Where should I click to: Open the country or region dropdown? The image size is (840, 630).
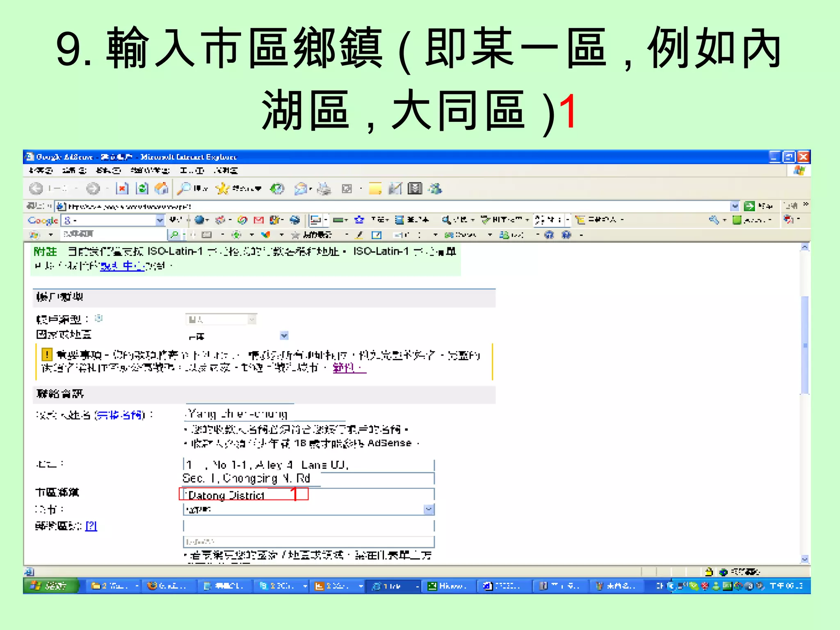tap(284, 336)
